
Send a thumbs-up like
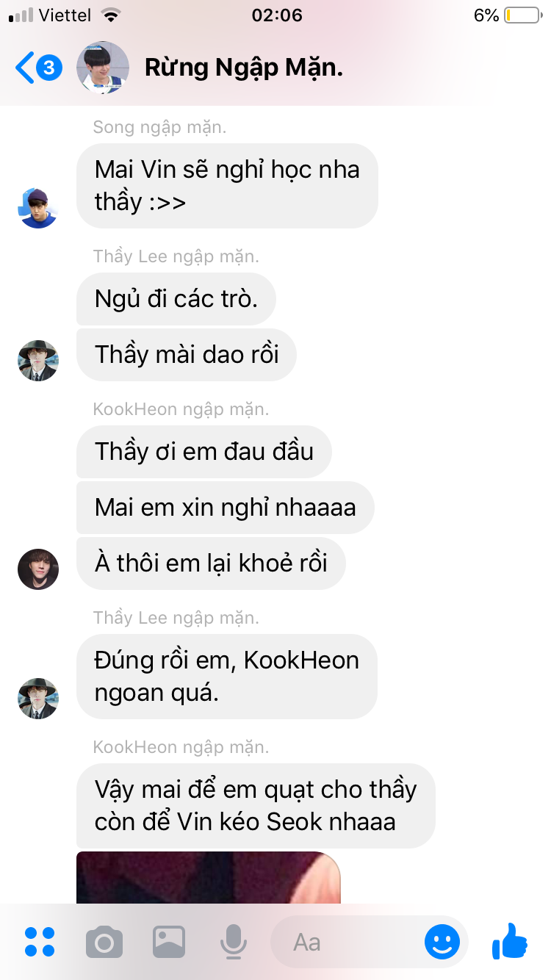[510, 941]
